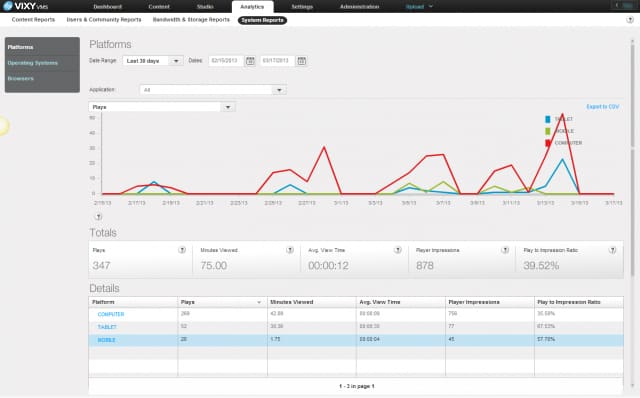Image resolution: width=640 pixels, height=398 pixels.
Task: Click the Plays column header
Action: 222,302
